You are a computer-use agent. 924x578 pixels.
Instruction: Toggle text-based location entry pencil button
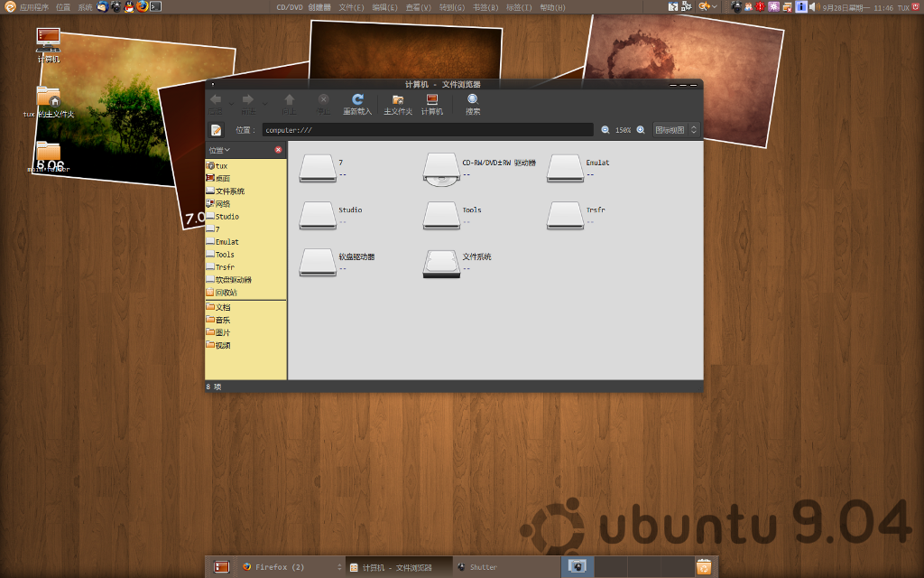coord(216,130)
